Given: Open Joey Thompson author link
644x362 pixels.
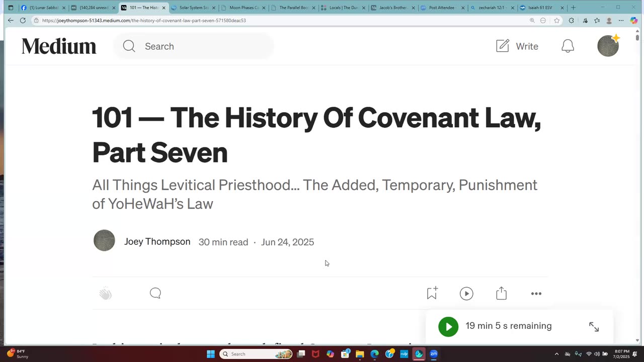Looking at the screenshot, I should 157,242.
